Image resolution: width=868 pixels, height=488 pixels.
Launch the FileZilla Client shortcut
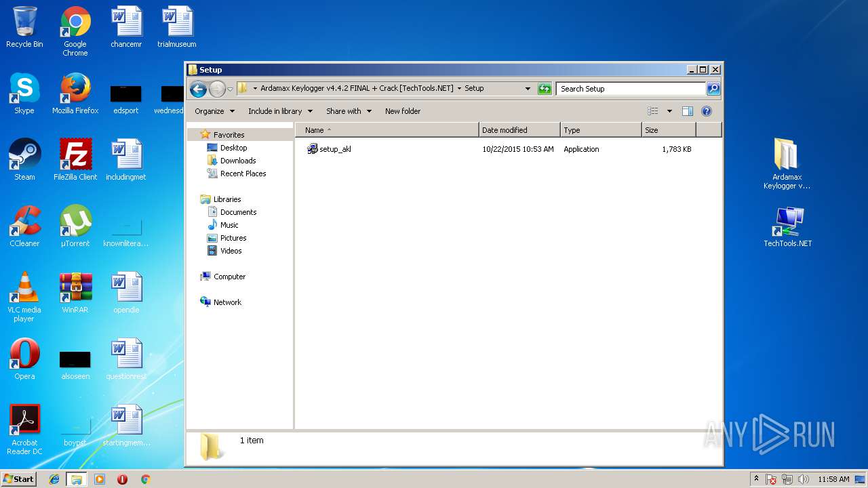point(75,160)
